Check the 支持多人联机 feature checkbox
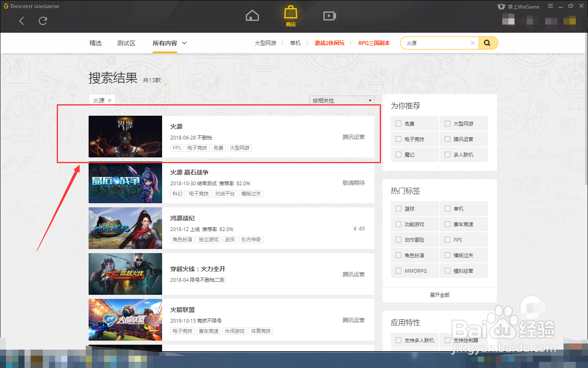The image size is (588, 368). [x=399, y=340]
